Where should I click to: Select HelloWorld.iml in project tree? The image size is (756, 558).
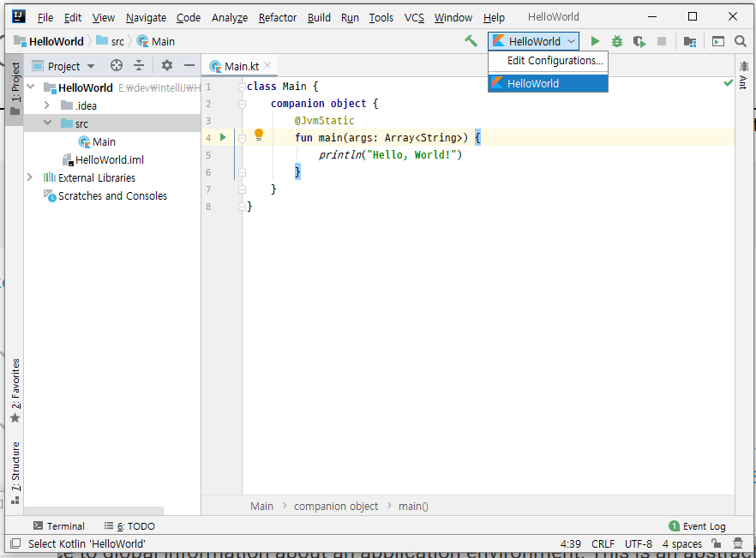103,159
